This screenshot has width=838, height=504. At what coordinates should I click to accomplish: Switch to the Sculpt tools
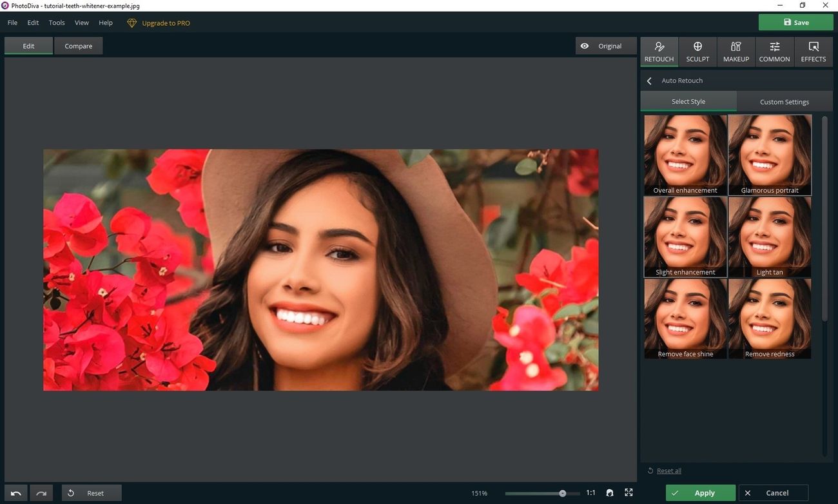[x=697, y=52]
